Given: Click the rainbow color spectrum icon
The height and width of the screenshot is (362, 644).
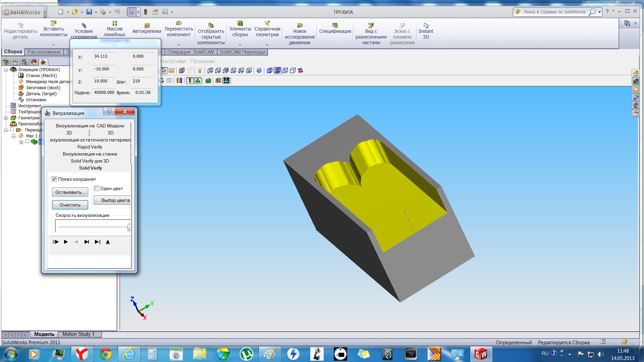Looking at the screenshot, I should [179, 81].
